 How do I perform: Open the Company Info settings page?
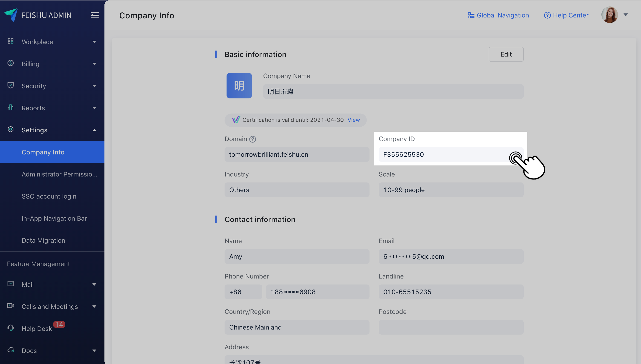coord(43,152)
